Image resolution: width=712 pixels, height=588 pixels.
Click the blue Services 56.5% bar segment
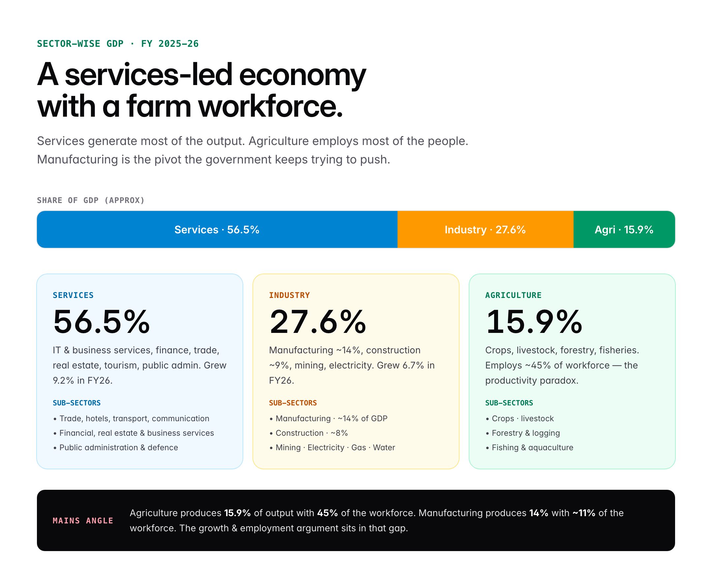[x=217, y=230]
